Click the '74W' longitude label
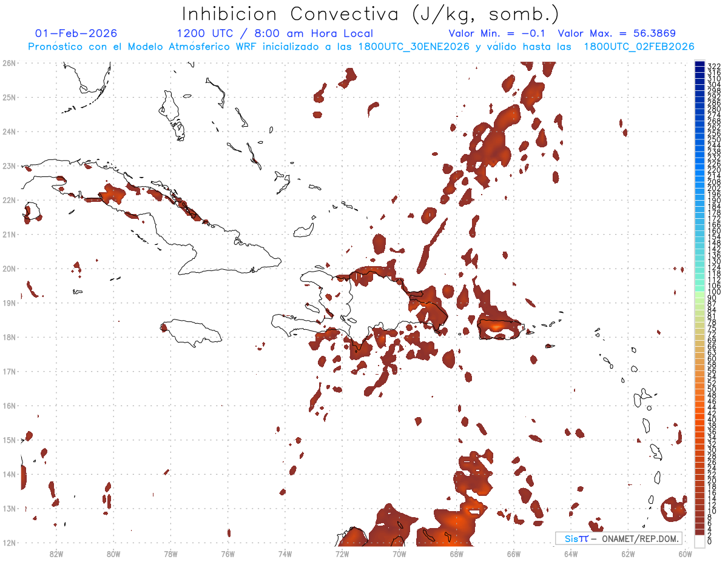The width and height of the screenshot is (728, 562). pos(285,554)
